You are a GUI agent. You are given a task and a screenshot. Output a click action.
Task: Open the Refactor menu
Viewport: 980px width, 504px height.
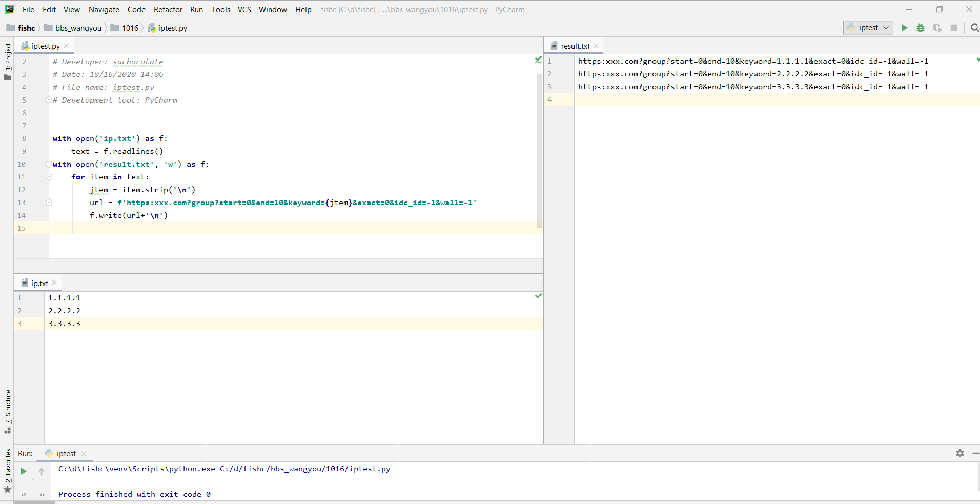click(x=168, y=10)
